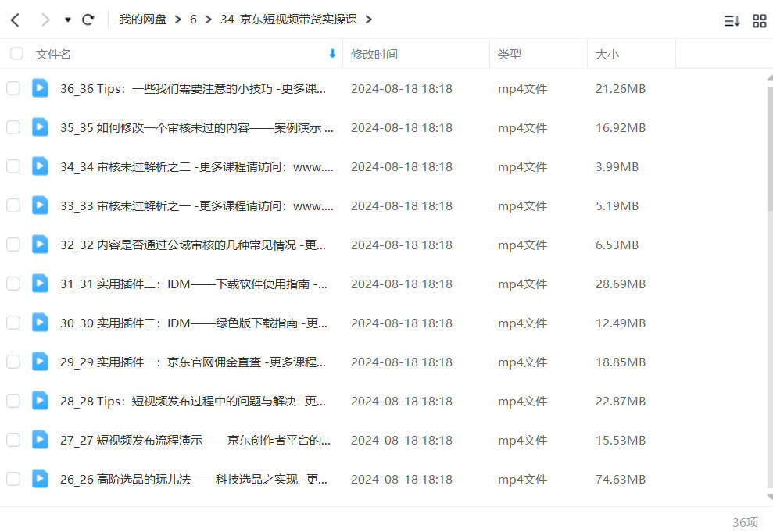Select file name 33_33 审核未过解析之一
Image resolution: width=773 pixels, height=532 pixels.
click(x=197, y=206)
